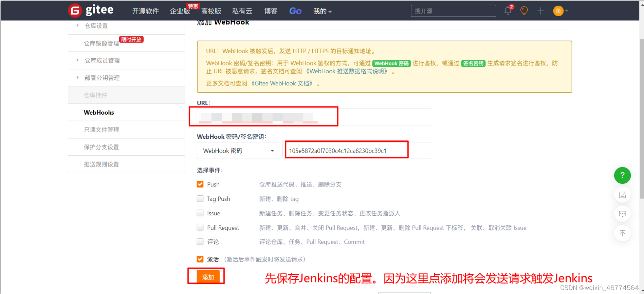Open the notifications bell

(508, 11)
